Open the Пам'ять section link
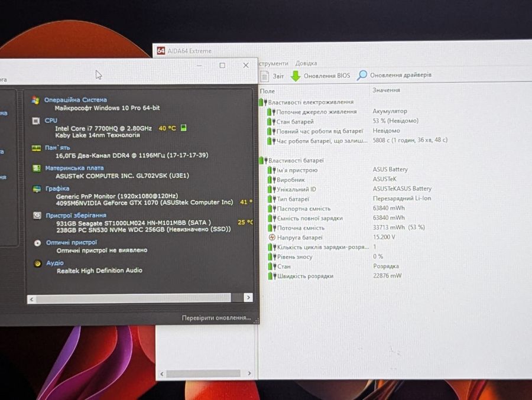The width and height of the screenshot is (532, 400). pyautogui.click(x=58, y=148)
